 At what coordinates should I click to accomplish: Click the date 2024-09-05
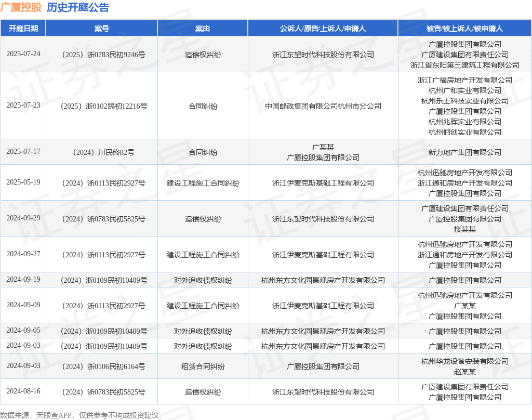[23, 331]
